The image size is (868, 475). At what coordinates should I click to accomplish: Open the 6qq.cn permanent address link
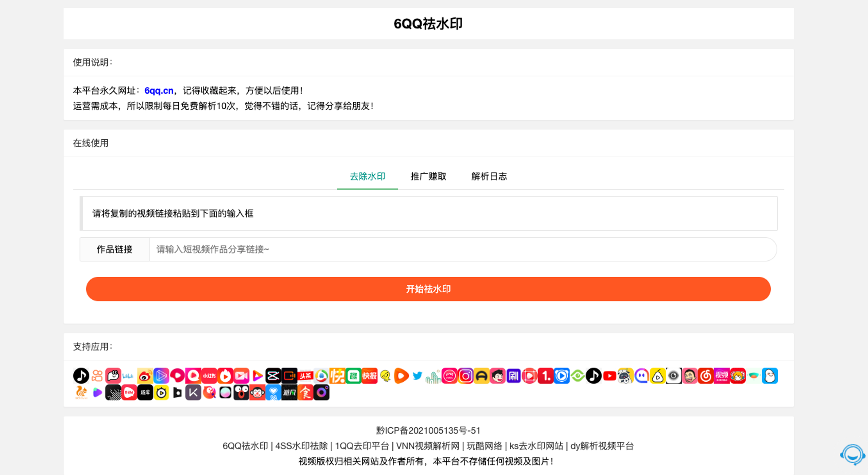[x=159, y=91]
